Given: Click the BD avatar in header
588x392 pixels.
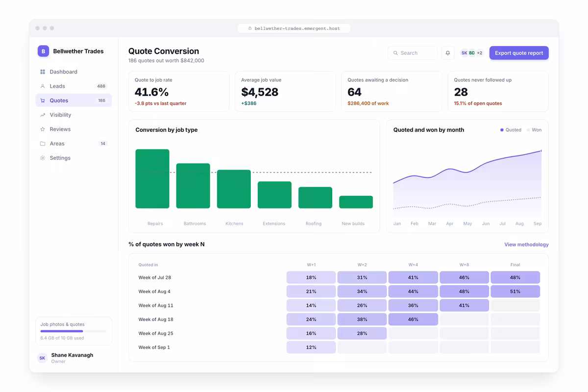Looking at the screenshot, I should pyautogui.click(x=472, y=53).
